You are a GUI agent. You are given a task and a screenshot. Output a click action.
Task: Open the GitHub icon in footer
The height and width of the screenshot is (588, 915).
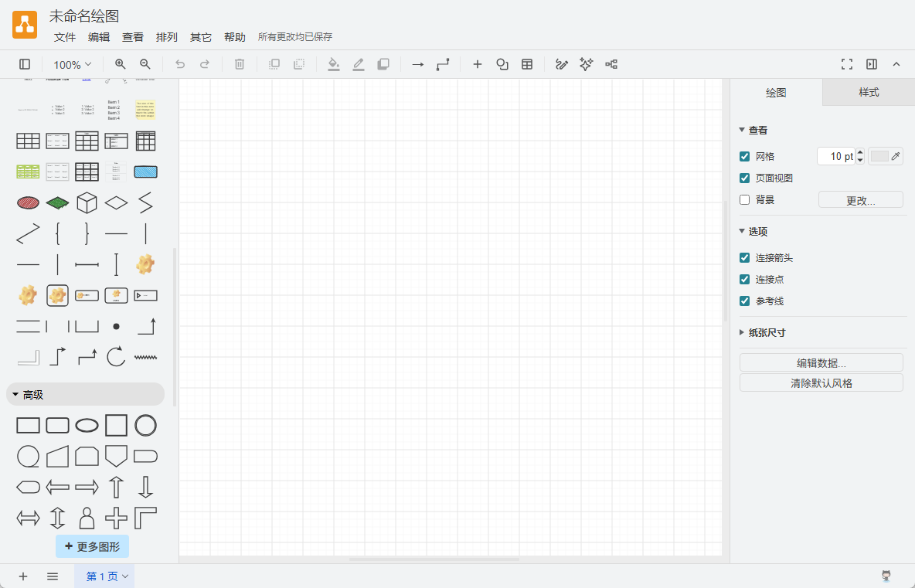point(886,576)
